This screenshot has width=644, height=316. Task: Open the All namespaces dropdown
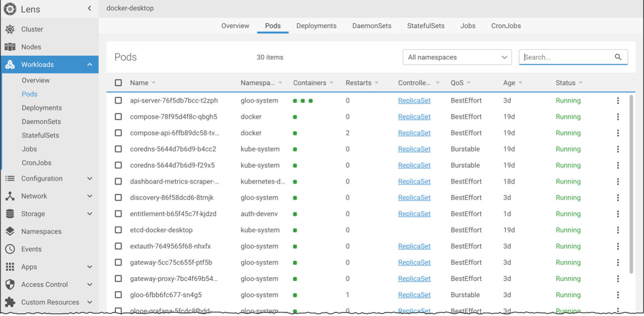[457, 57]
